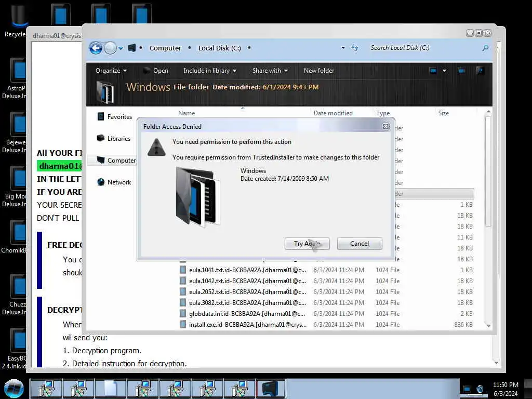Select the eula.1042.txt encrypted file icon

point(183,281)
